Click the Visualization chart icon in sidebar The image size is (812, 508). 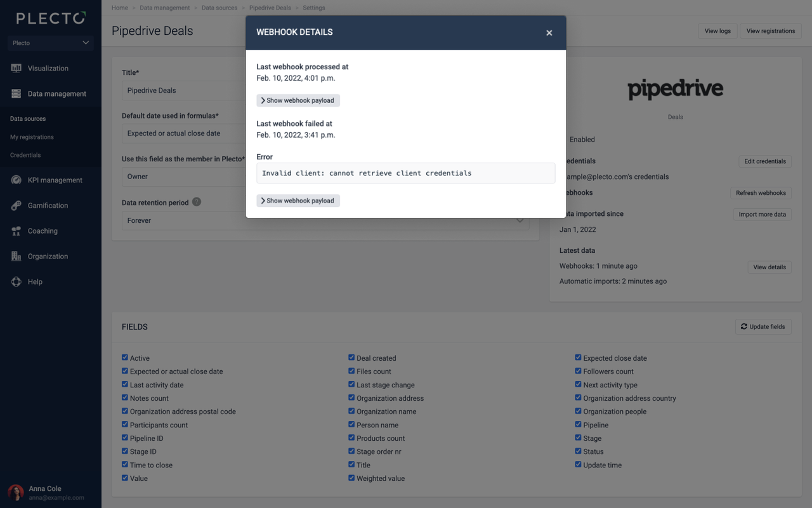coord(16,69)
